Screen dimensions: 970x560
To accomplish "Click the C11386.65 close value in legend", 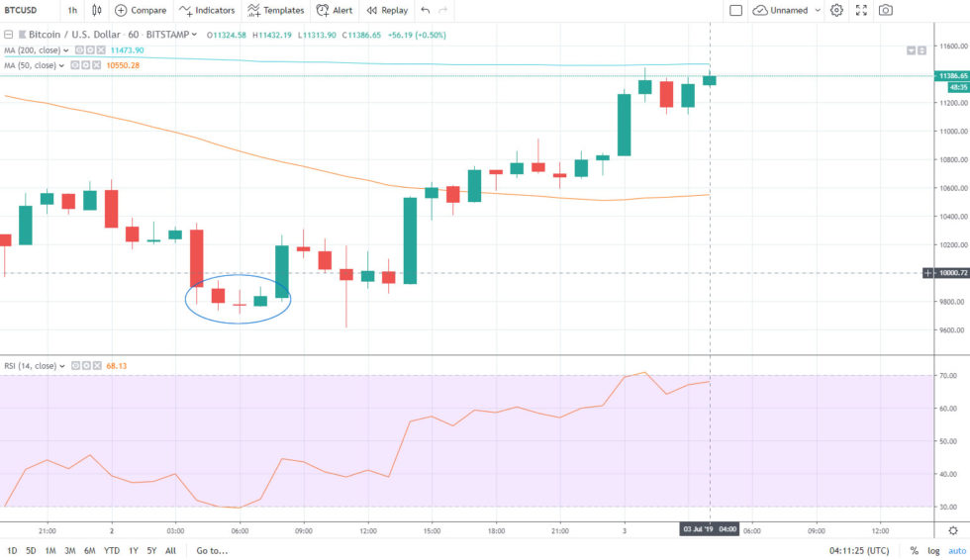I will (x=361, y=35).
